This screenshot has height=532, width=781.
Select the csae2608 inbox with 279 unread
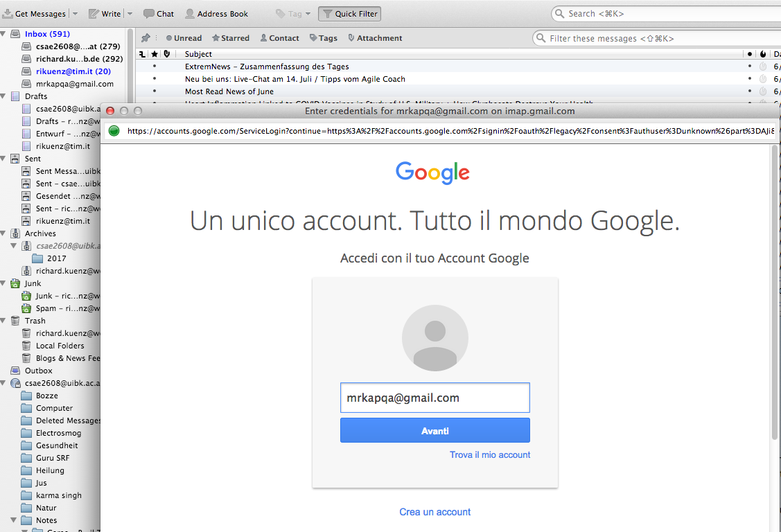coord(78,46)
